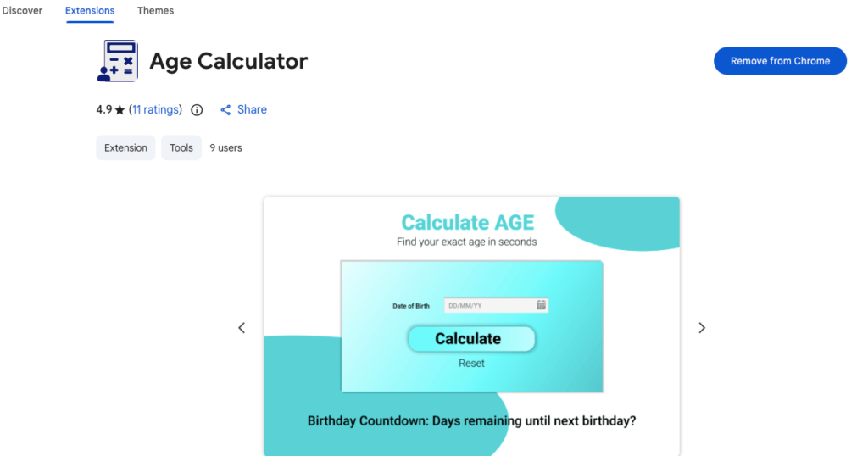The height and width of the screenshot is (456, 868).
Task: Click the Age Calculator extension logo icon
Action: 117,61
